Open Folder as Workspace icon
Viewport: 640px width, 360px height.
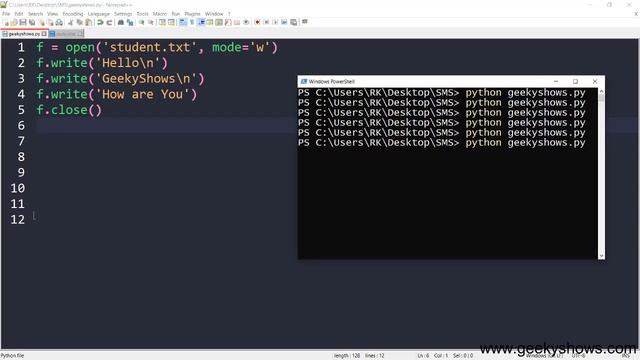click(237, 22)
